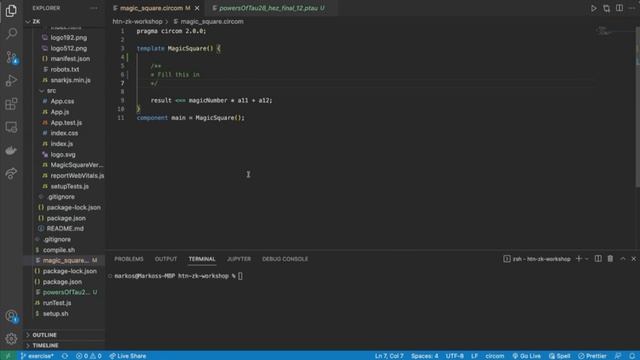This screenshot has width=640, height=360.
Task: Click Go Live in status bar
Action: (527, 356)
